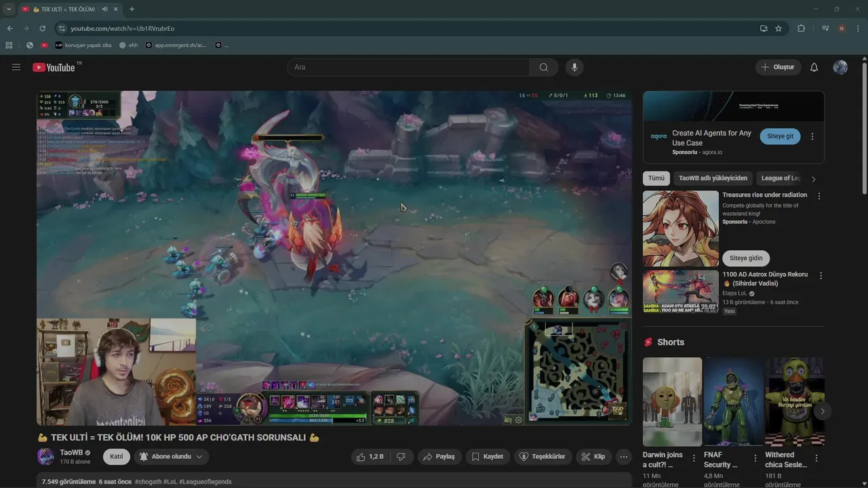The width and height of the screenshot is (868, 488).
Task: Show next filter chips with arrow
Action: 814,179
